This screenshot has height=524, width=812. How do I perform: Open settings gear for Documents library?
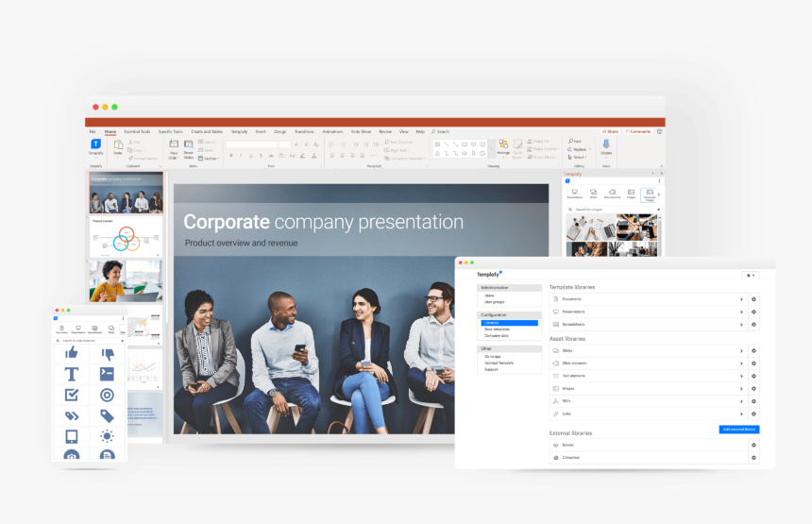[753, 299]
